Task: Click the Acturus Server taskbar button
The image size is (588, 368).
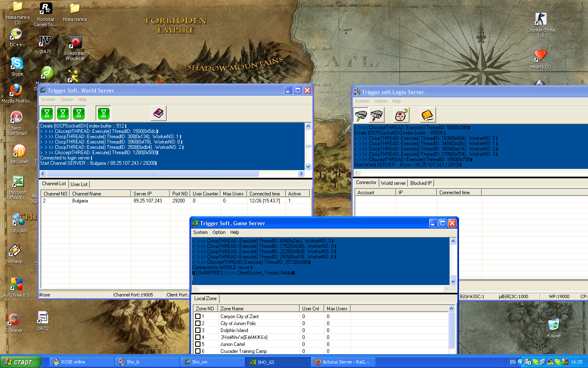Action: point(343,362)
